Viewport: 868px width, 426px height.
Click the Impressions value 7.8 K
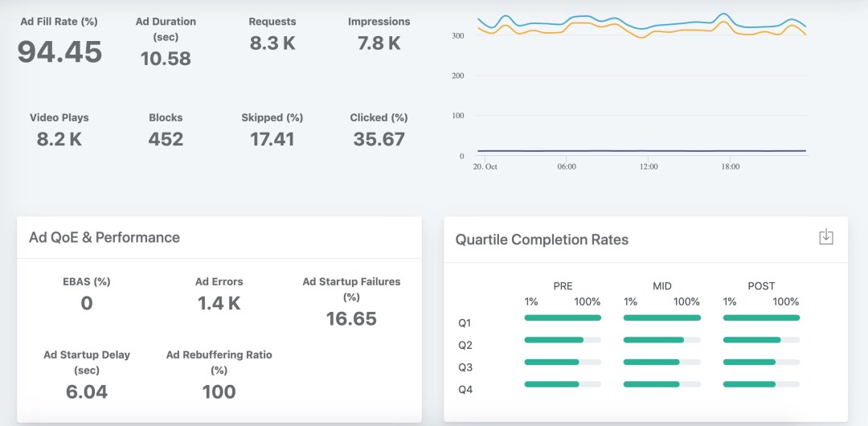379,43
